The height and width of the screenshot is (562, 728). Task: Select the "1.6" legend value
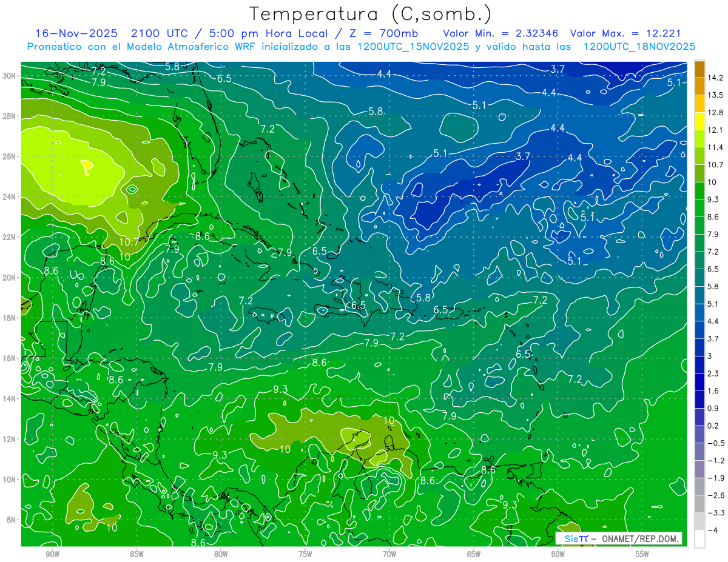(x=712, y=391)
